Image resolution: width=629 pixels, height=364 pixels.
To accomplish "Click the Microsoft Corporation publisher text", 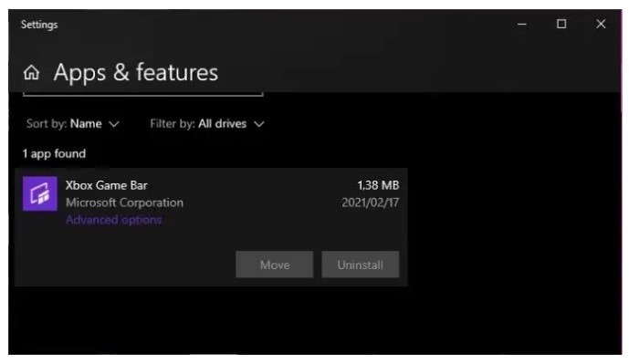I will [x=124, y=203].
